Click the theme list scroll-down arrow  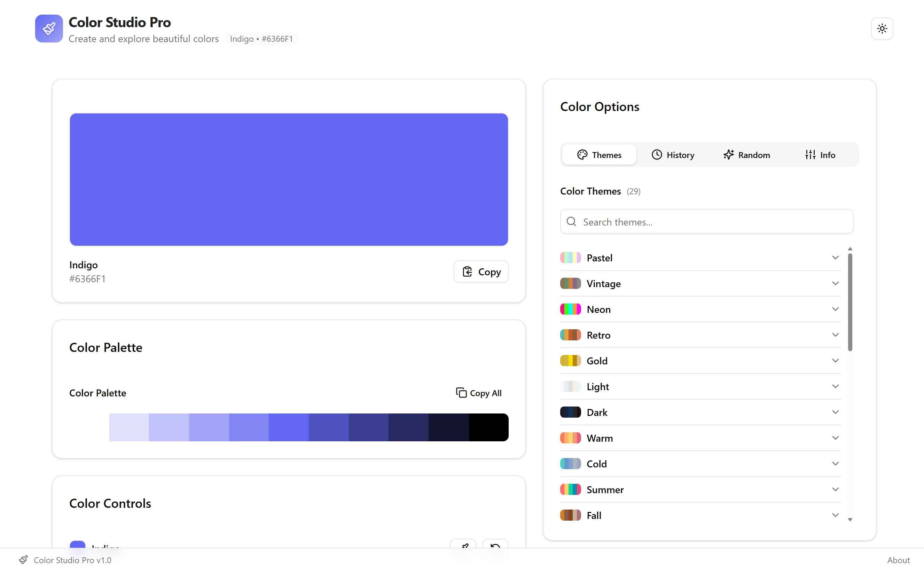[x=850, y=520]
